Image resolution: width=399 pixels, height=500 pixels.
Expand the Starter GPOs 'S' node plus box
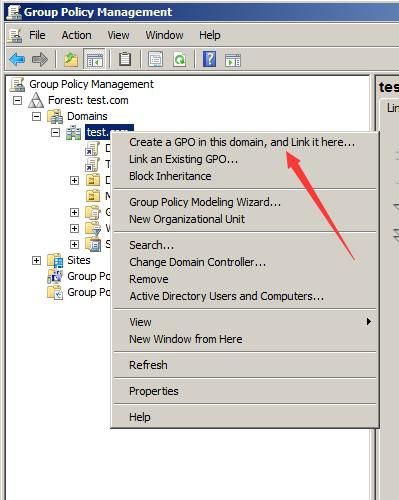[x=74, y=244]
